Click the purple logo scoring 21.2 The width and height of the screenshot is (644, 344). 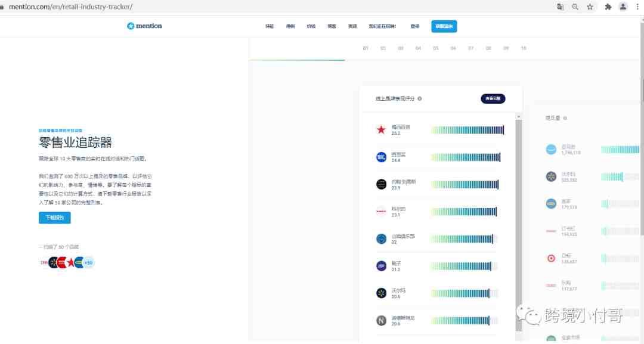(381, 265)
